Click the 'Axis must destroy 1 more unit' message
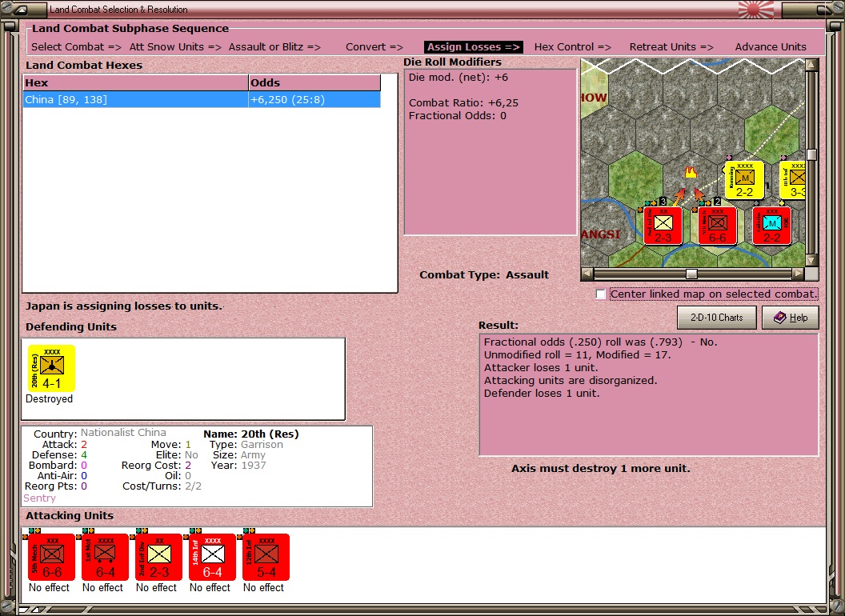 click(600, 468)
